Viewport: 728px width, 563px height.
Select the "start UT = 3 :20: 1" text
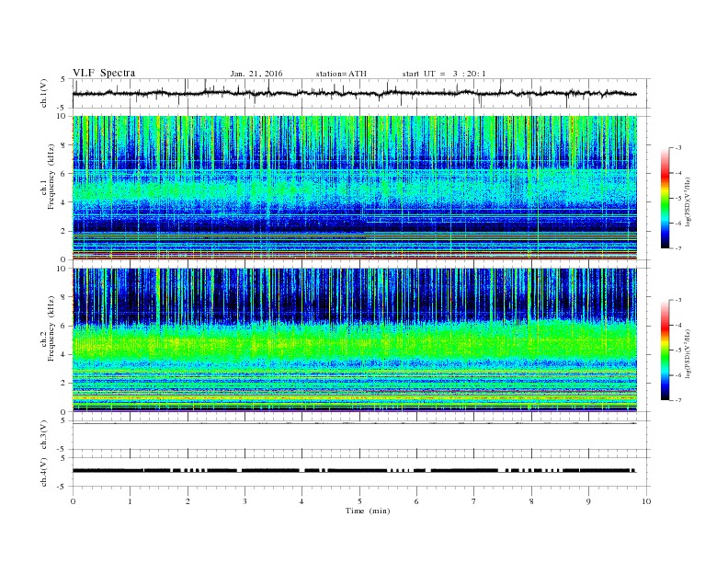pos(444,74)
